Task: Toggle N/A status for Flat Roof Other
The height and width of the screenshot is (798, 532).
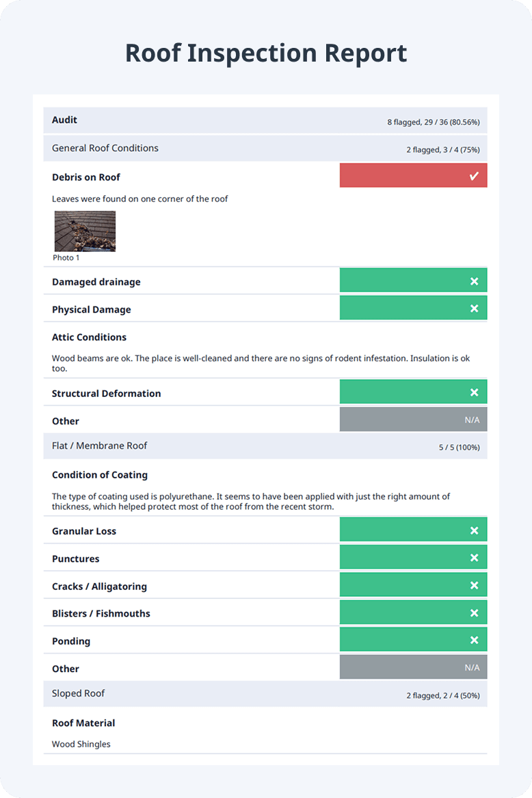Action: pyautogui.click(x=413, y=667)
